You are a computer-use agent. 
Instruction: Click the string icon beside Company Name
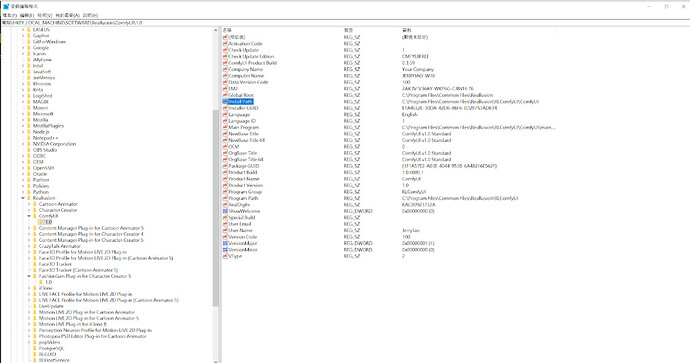click(225, 70)
